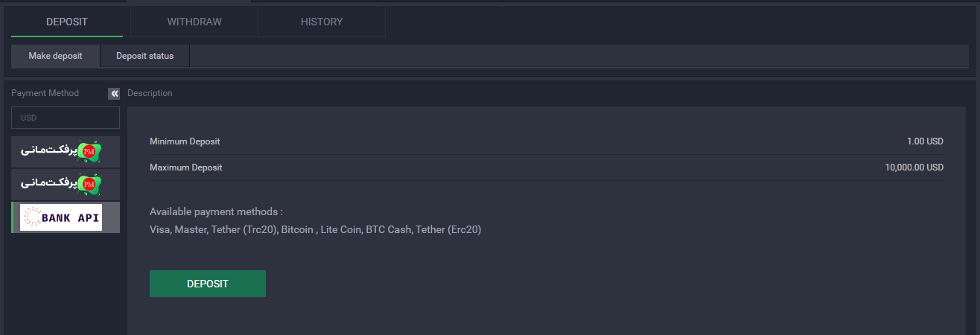The image size is (980, 335).
Task: Click the Payment Method header label
Action: click(x=45, y=93)
